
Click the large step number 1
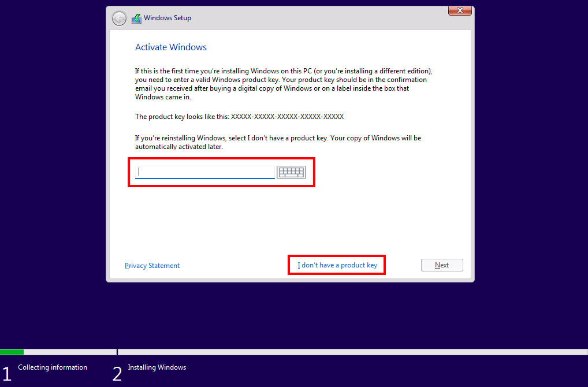pyautogui.click(x=6, y=374)
